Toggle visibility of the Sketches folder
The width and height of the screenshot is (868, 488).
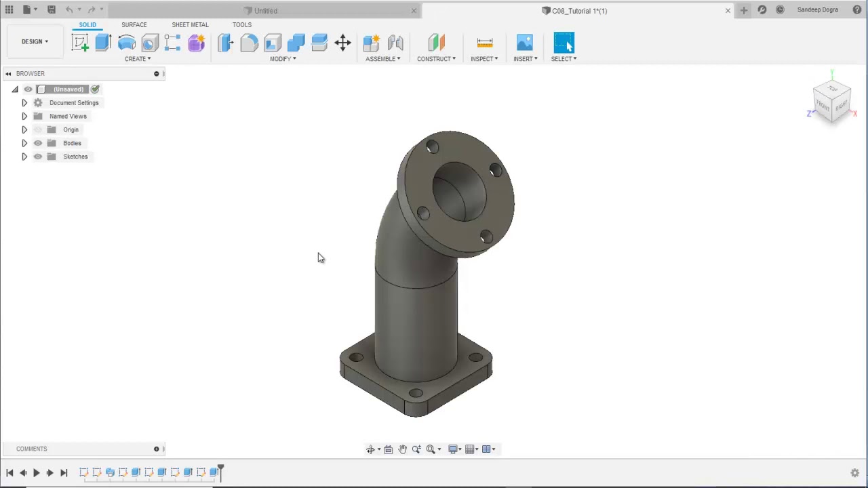[x=38, y=157]
